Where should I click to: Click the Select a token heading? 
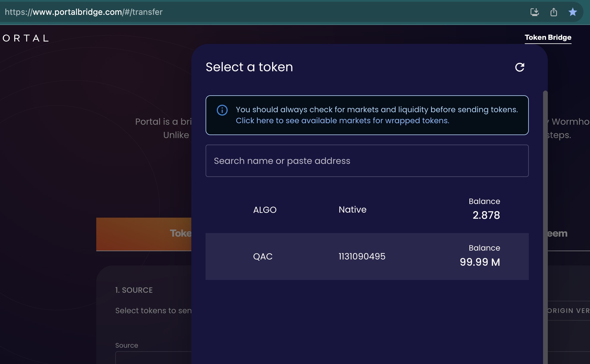tap(249, 67)
